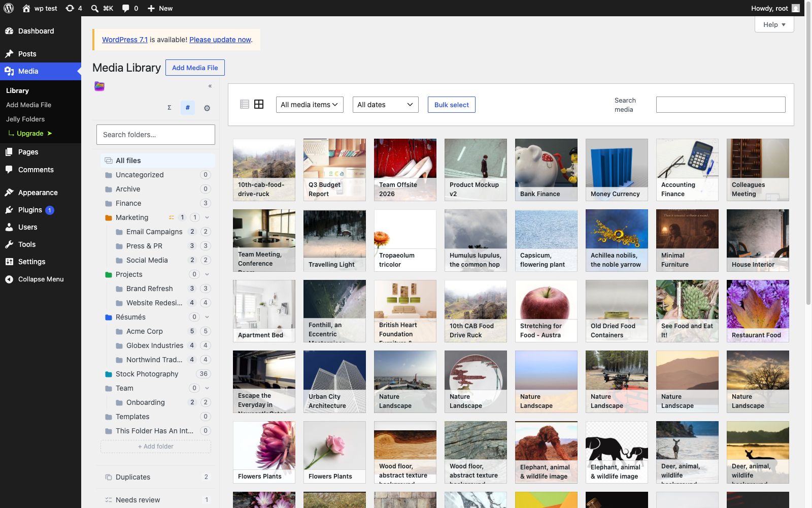Image resolution: width=812 pixels, height=508 pixels.
Task: Click the Please update now link
Action: pyautogui.click(x=220, y=40)
